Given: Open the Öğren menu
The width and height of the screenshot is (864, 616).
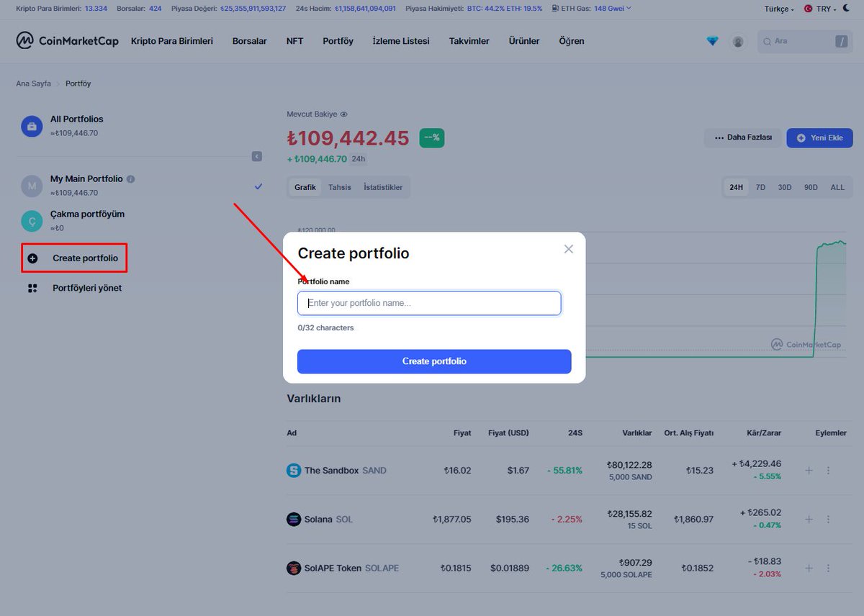Looking at the screenshot, I should click(572, 41).
